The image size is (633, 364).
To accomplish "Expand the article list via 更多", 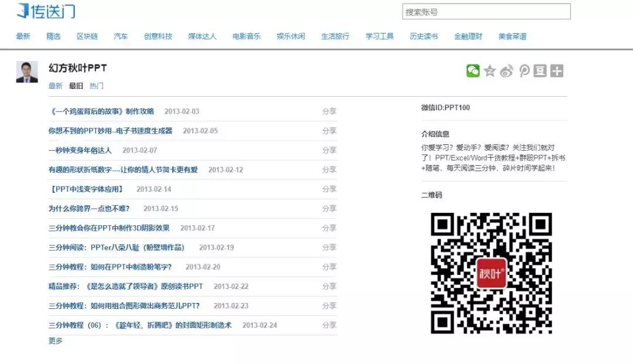I will point(55,341).
